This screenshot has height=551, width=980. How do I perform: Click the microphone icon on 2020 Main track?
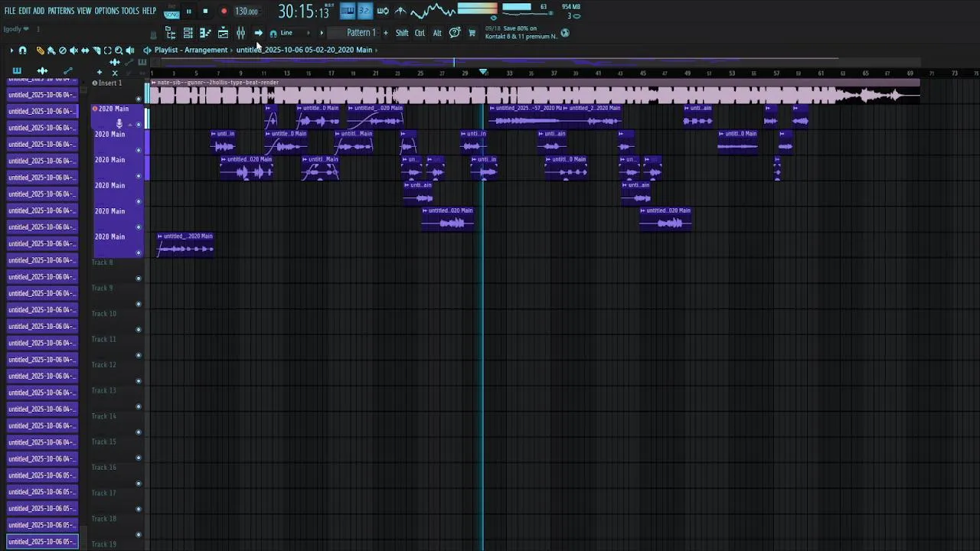pos(119,123)
